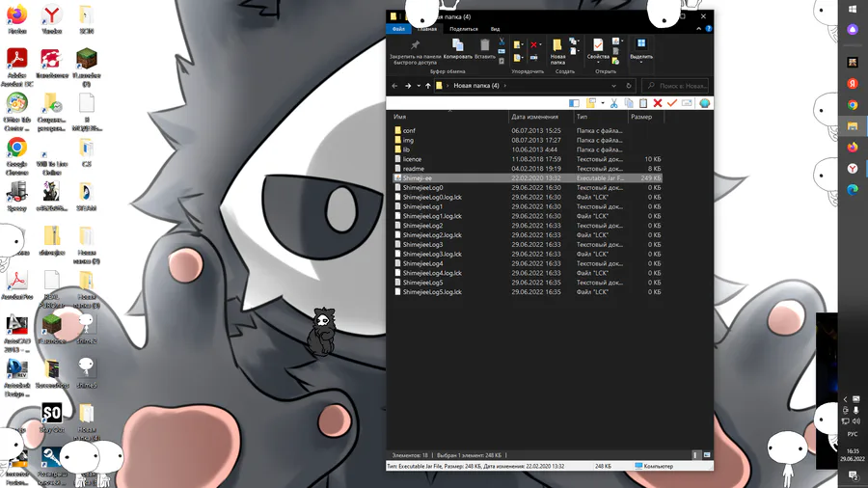Click orange checkmark in white toolbar
The image size is (868, 488).
[x=672, y=103]
